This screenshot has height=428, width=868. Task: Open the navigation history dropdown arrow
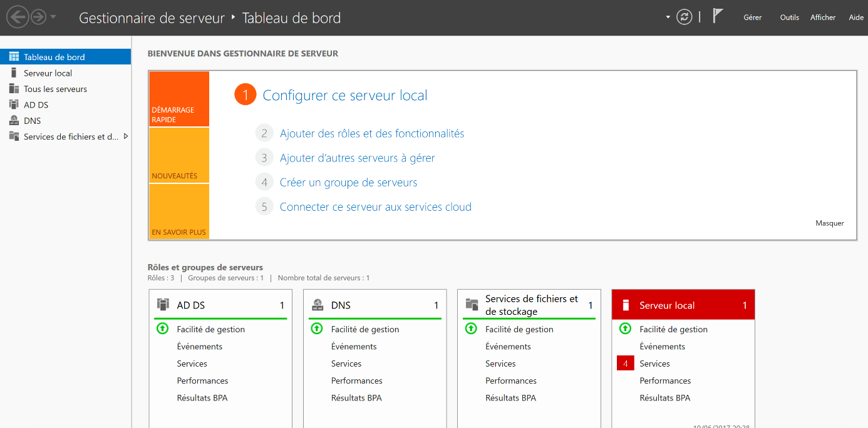53,17
